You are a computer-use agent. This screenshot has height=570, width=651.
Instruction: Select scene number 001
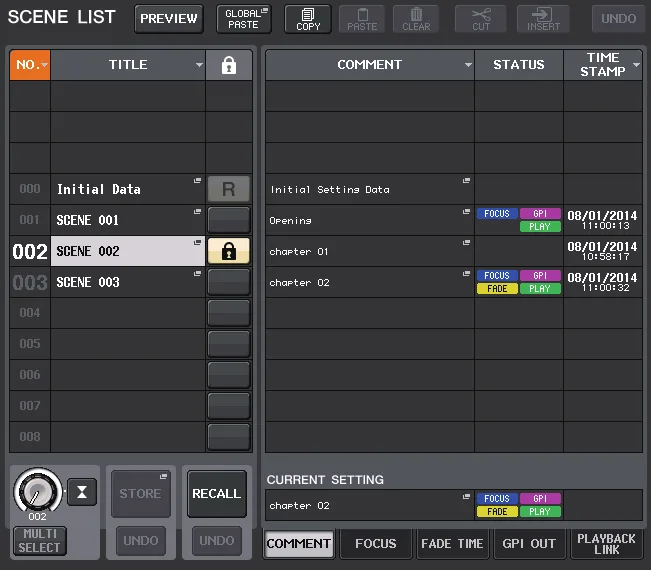30,220
